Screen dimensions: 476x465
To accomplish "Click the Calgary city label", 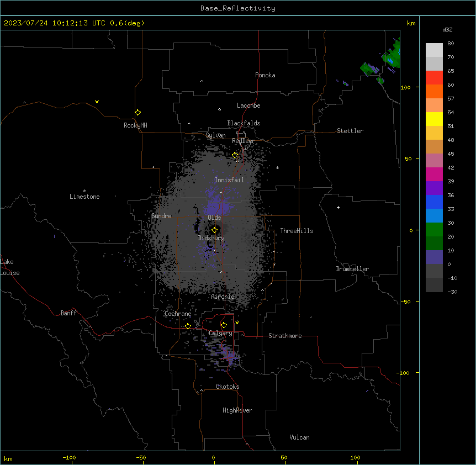I will 220,333.
